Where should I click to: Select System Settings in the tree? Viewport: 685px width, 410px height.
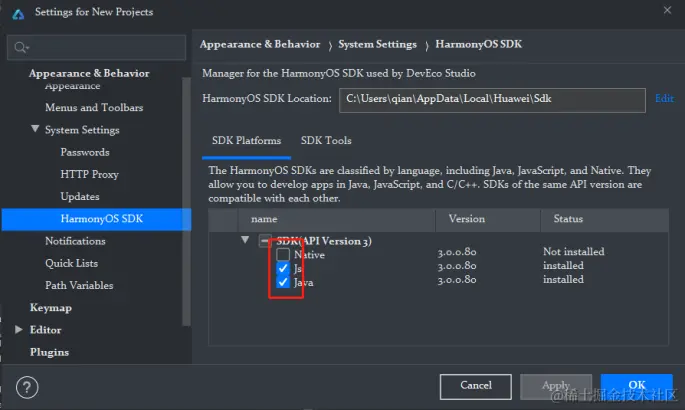tap(82, 130)
